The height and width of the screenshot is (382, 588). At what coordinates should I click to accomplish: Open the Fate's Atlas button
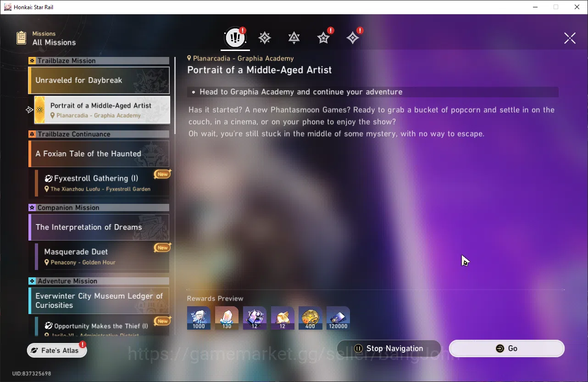[x=57, y=350]
